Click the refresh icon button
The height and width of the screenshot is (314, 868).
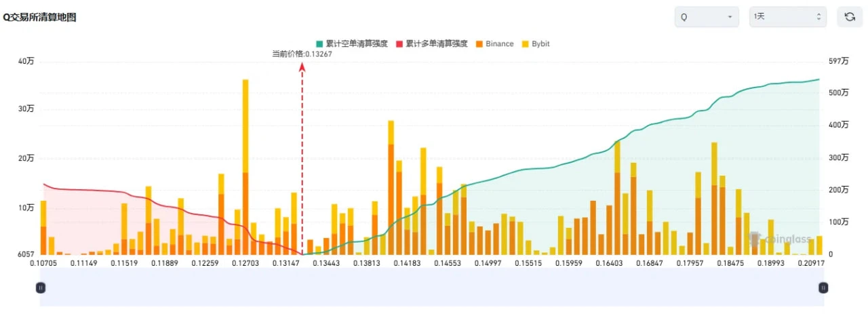click(850, 17)
